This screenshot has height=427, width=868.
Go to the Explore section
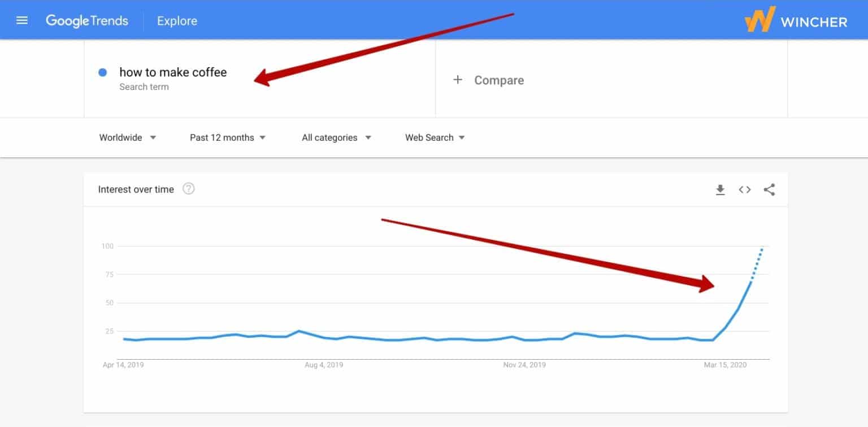coord(177,21)
